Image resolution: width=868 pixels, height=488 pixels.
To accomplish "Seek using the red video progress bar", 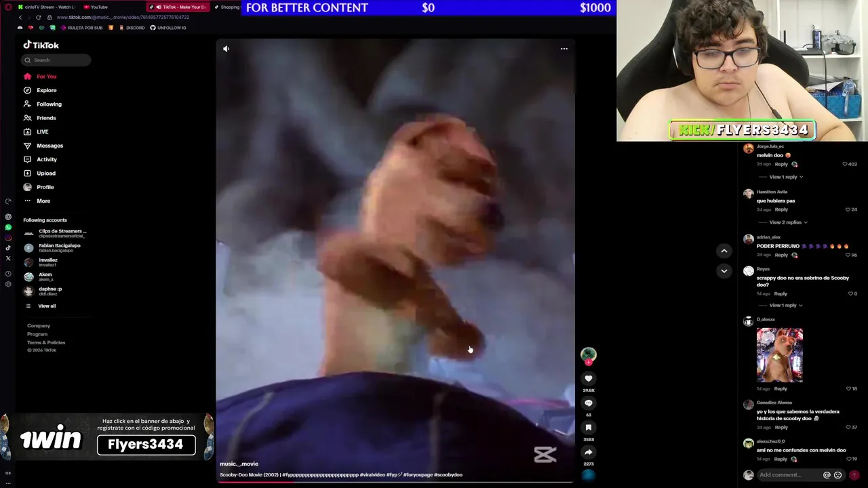I will coord(395,482).
